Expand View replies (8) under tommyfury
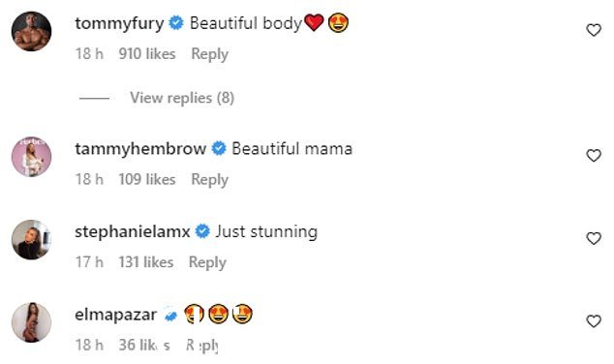614x364 pixels. 182,98
